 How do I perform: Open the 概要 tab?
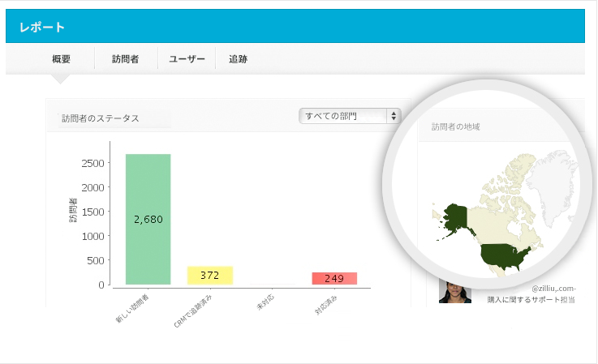click(61, 59)
